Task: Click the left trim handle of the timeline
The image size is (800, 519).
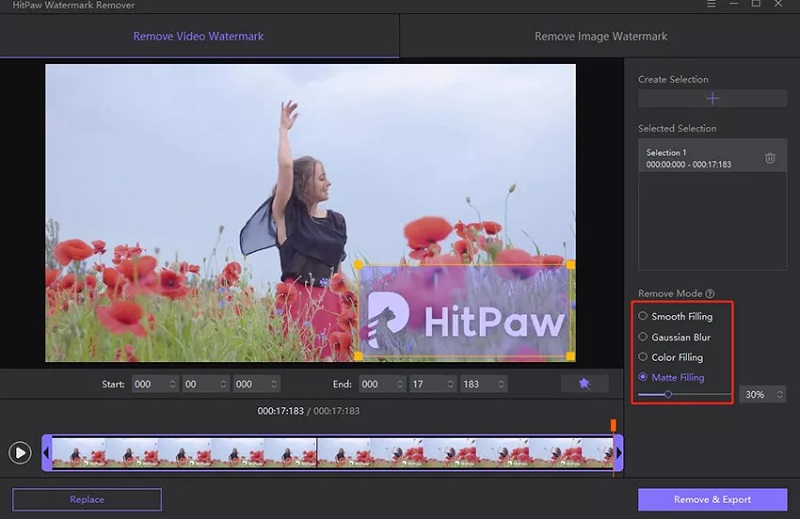Action: 46,453
